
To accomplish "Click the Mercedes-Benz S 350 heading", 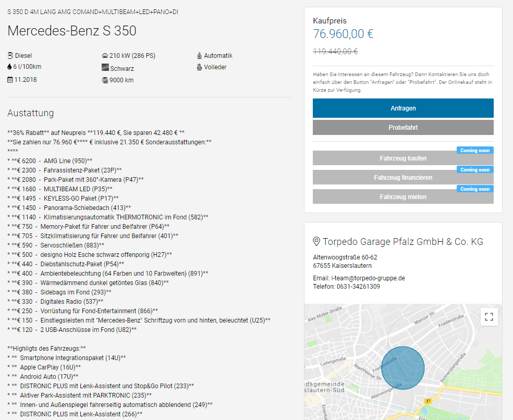I will pos(71,31).
